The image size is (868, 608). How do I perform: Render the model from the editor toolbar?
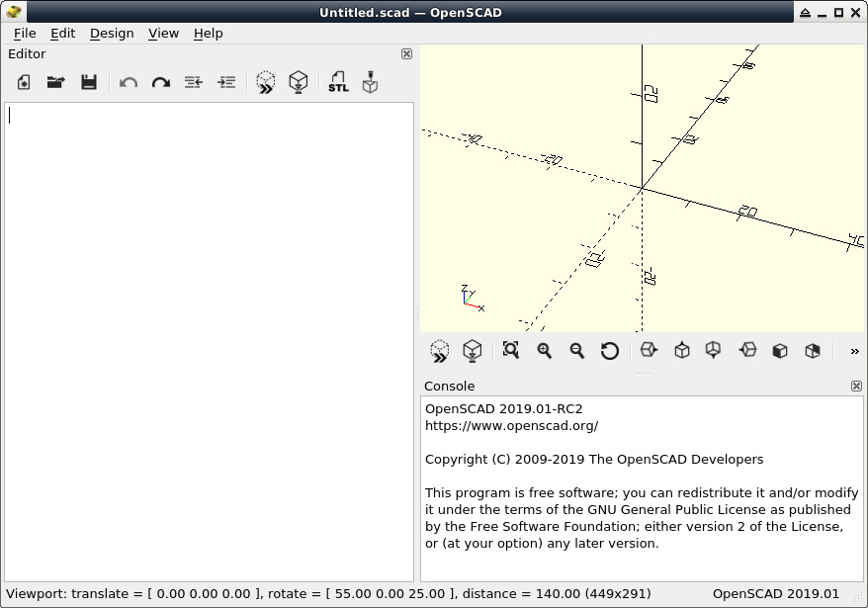(x=299, y=82)
